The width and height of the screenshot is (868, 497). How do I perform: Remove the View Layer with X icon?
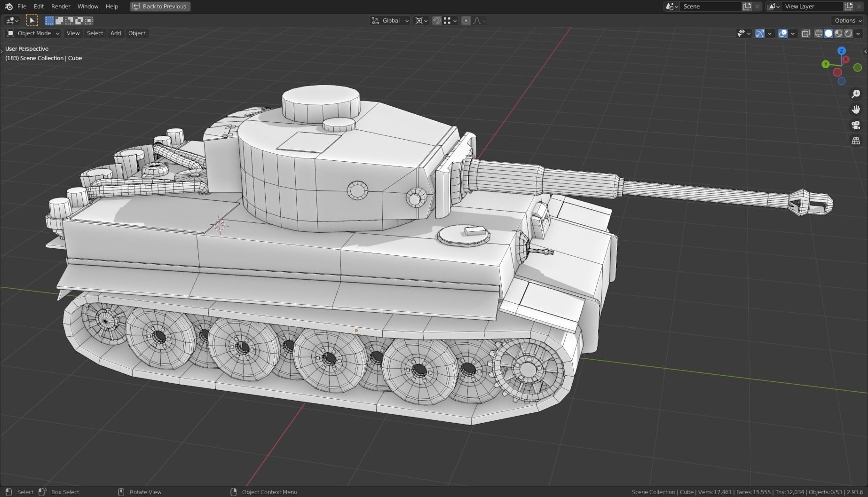click(860, 6)
